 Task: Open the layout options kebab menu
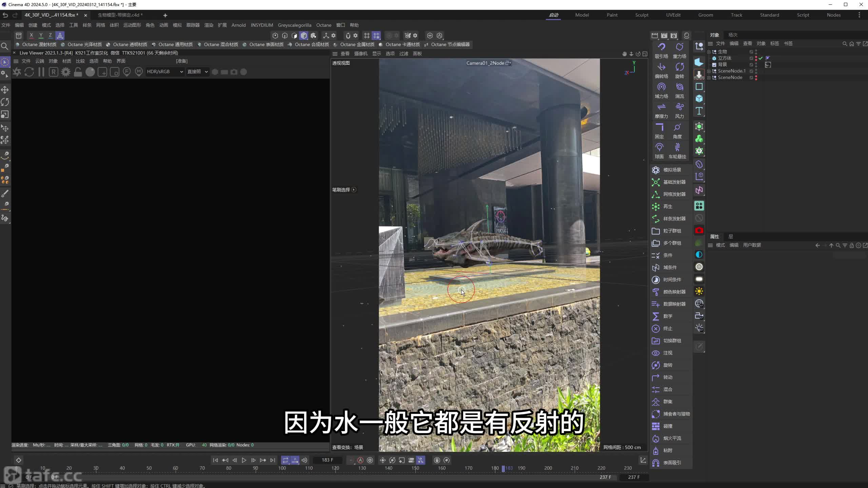tap(859, 15)
